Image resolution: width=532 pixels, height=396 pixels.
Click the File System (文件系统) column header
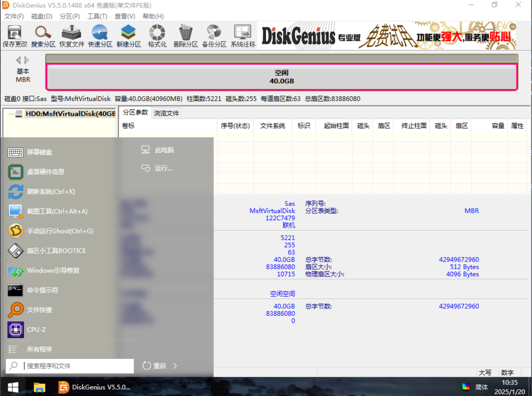tap(273, 126)
